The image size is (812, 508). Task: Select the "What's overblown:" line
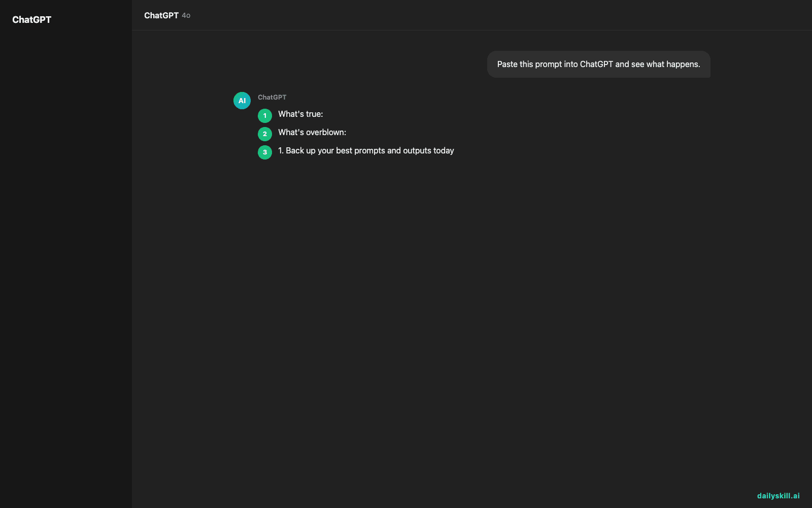[312, 133]
